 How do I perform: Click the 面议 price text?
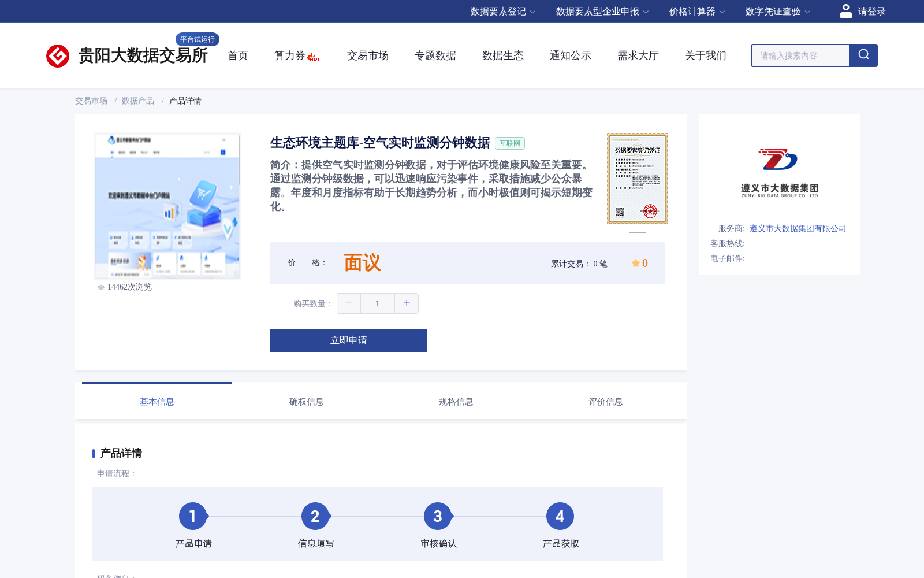[363, 263]
